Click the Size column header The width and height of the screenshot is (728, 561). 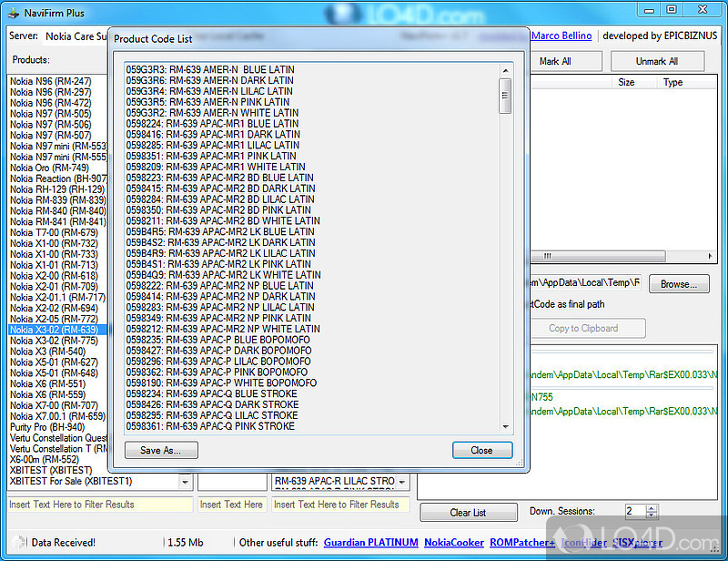click(x=626, y=82)
